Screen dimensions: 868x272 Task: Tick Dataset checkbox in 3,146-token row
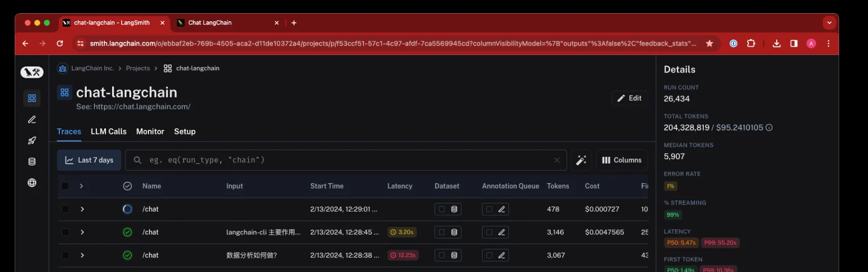coord(442,232)
